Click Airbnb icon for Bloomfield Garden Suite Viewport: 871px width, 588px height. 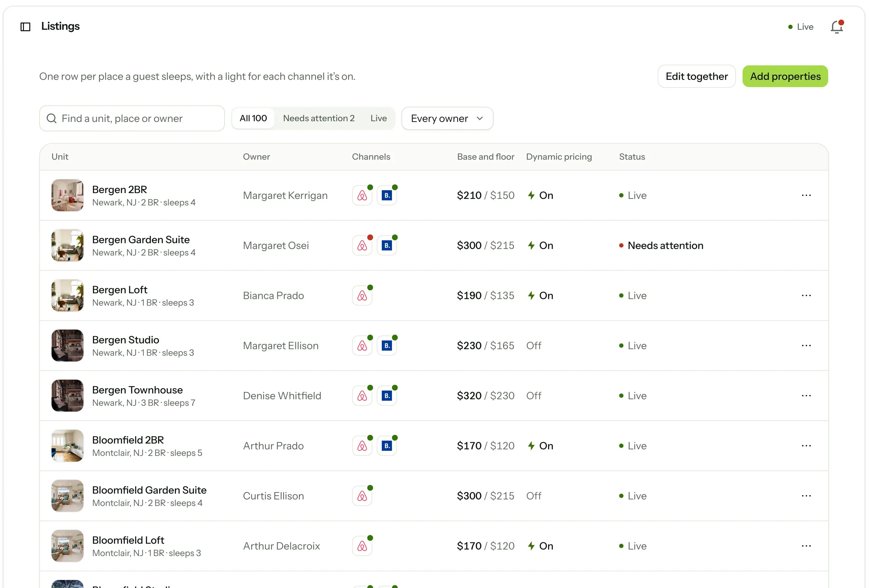pos(362,496)
